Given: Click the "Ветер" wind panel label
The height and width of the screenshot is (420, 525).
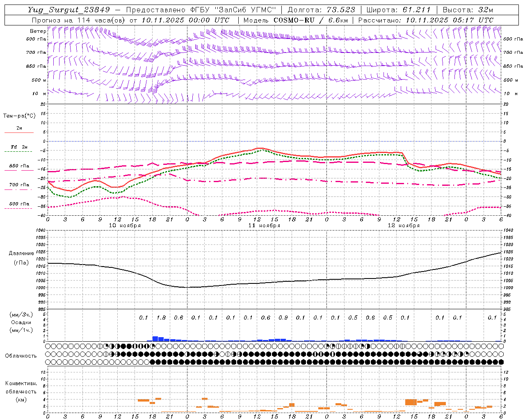Looking at the screenshot, I should pos(38,31).
